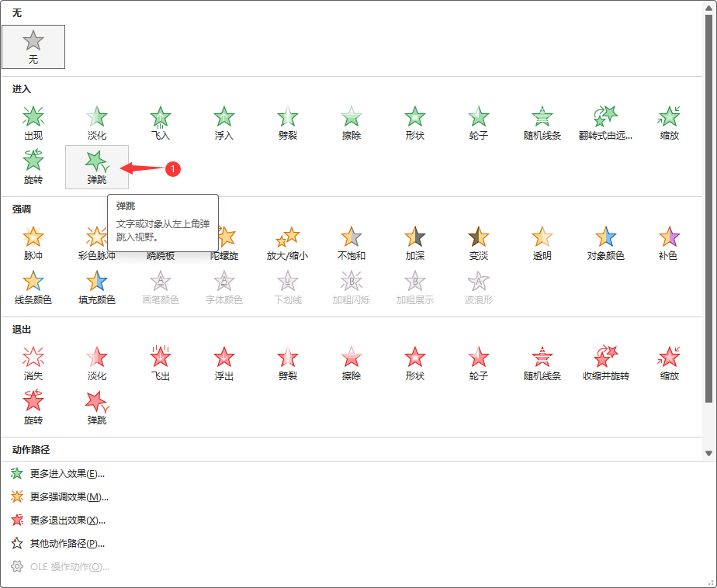Choose the 出现 entrance effect
This screenshot has height=588, width=717.
(33, 123)
